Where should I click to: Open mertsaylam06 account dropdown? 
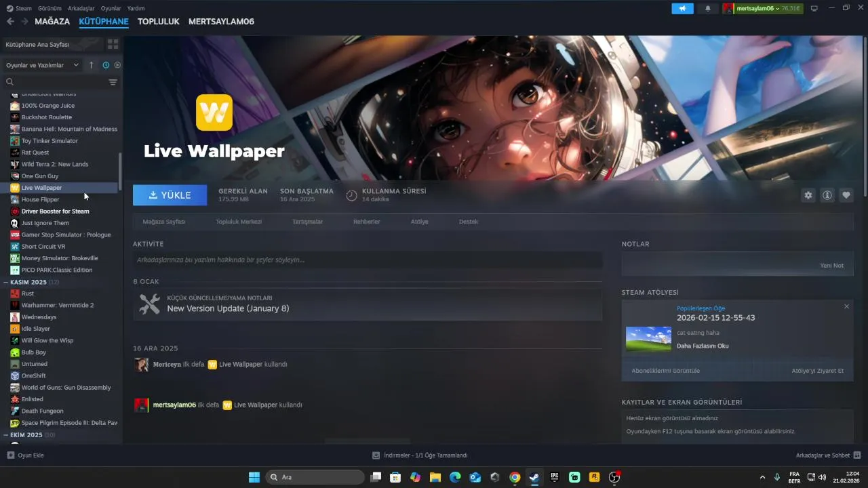click(x=762, y=8)
